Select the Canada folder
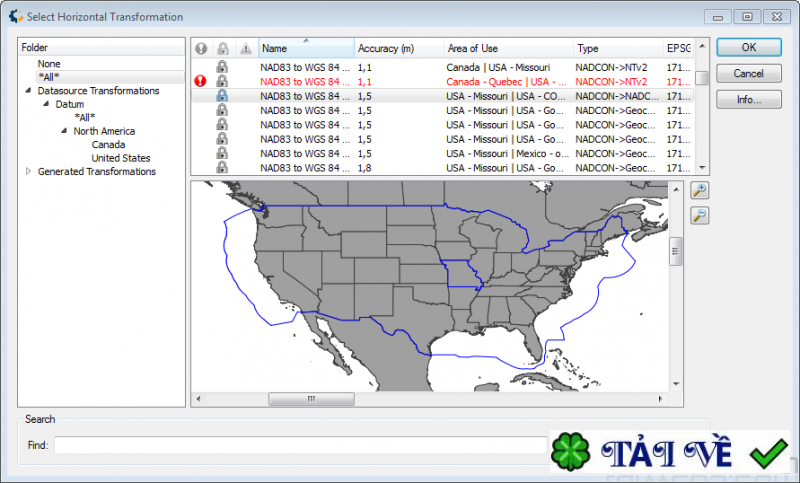 coord(108,144)
